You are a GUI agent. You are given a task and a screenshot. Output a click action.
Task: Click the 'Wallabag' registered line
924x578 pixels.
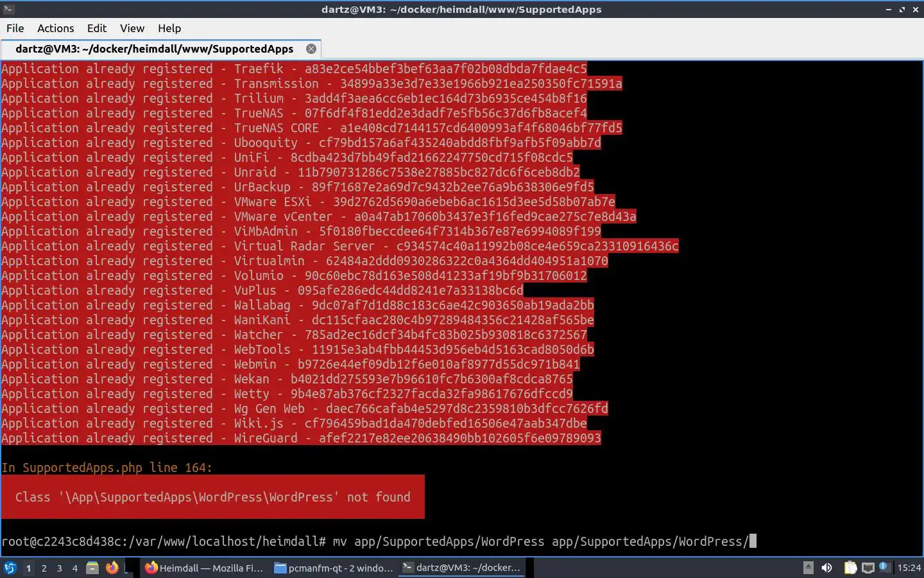click(x=298, y=305)
